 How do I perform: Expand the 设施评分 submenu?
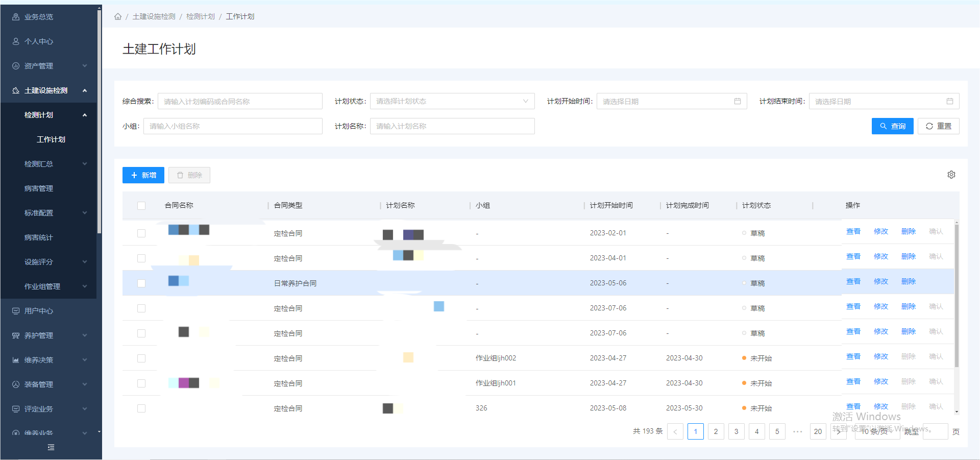click(85, 262)
